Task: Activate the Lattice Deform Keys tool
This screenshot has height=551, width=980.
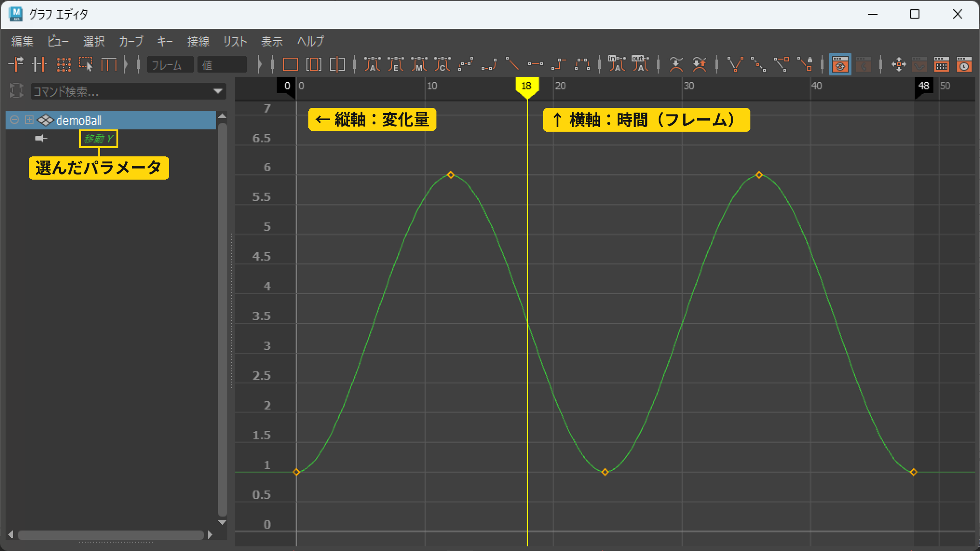Action: (x=63, y=64)
